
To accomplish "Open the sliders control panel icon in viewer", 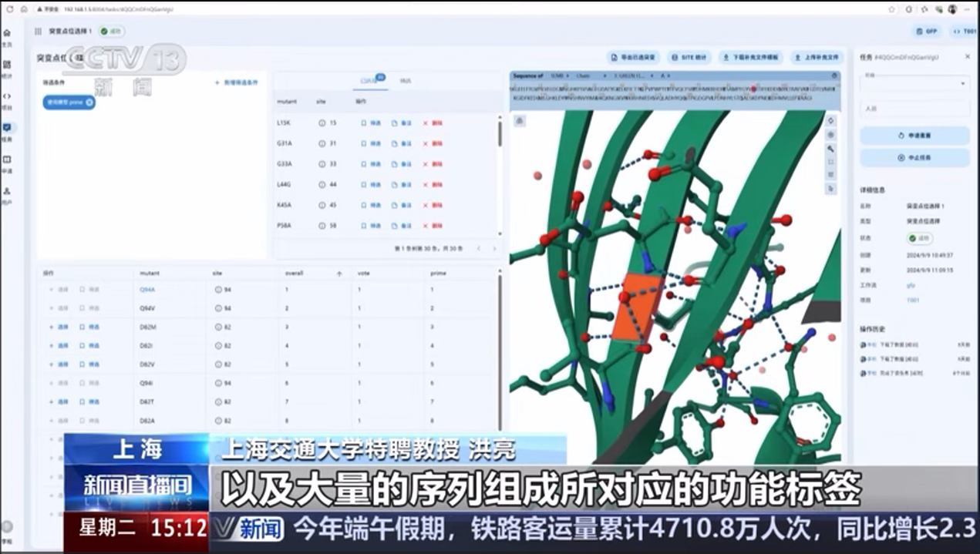I will (830, 175).
